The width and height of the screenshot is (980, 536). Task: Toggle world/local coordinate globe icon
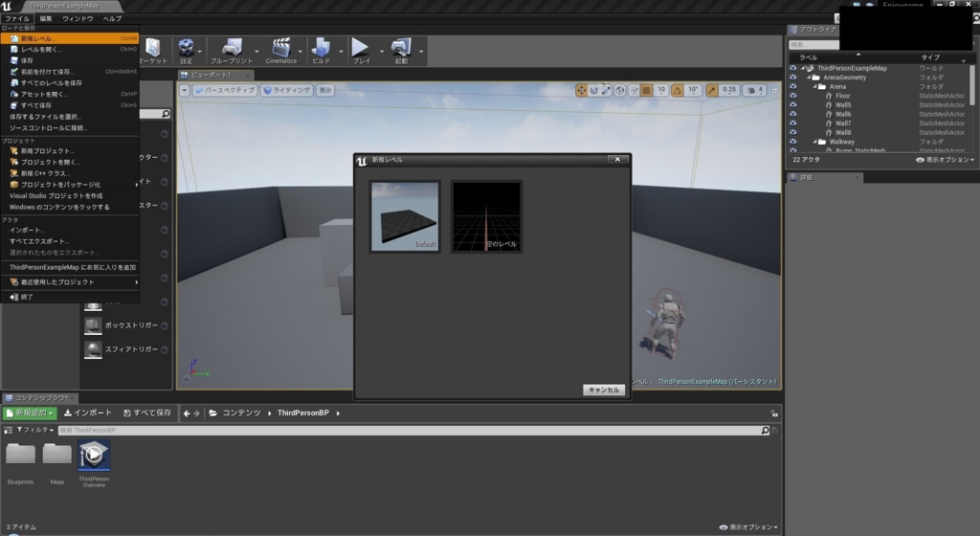coord(620,91)
